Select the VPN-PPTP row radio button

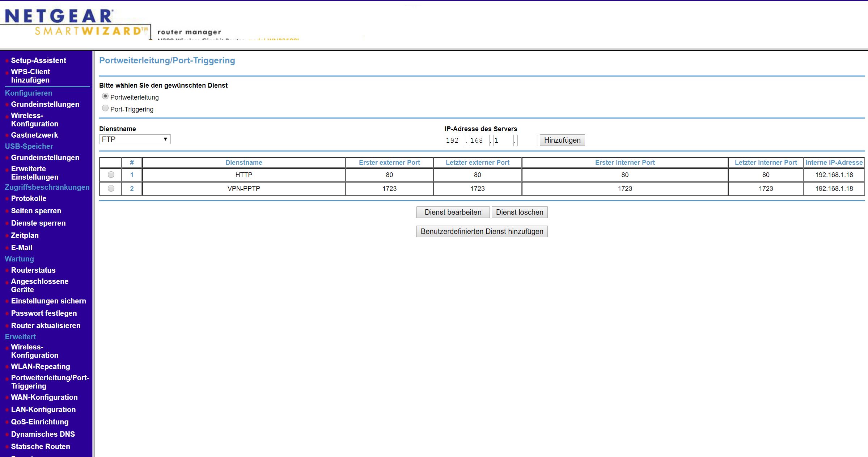[111, 189]
